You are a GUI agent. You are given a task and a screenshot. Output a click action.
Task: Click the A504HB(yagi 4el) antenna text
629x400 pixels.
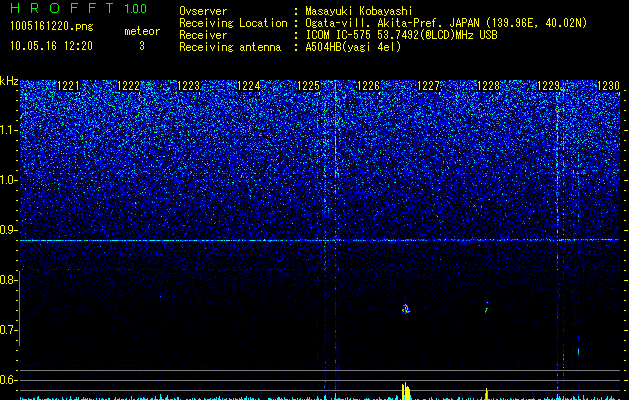353,47
